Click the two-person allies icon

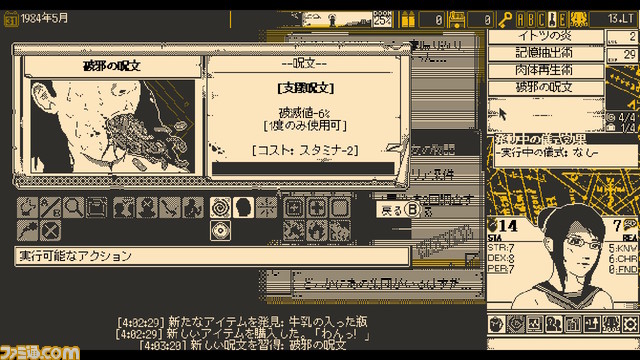coord(124,207)
